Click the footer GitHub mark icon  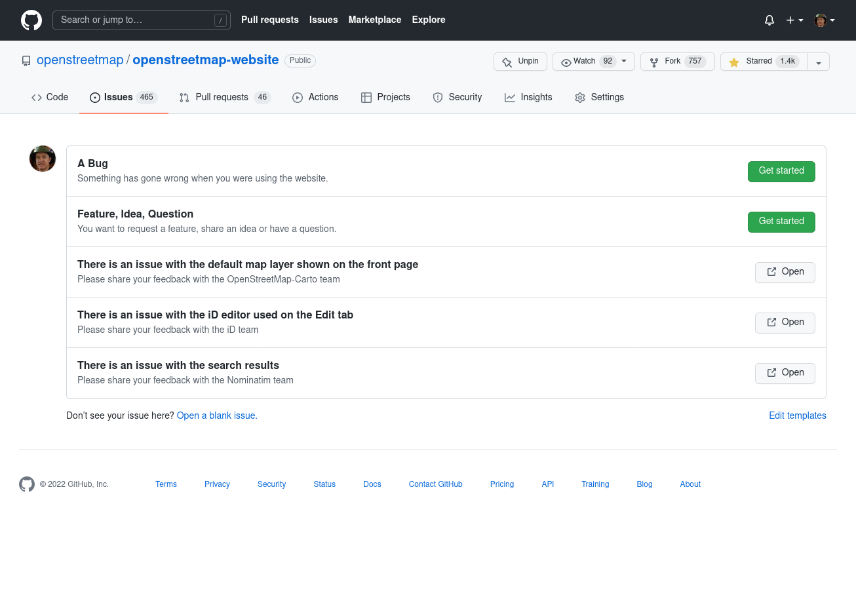[x=27, y=484]
